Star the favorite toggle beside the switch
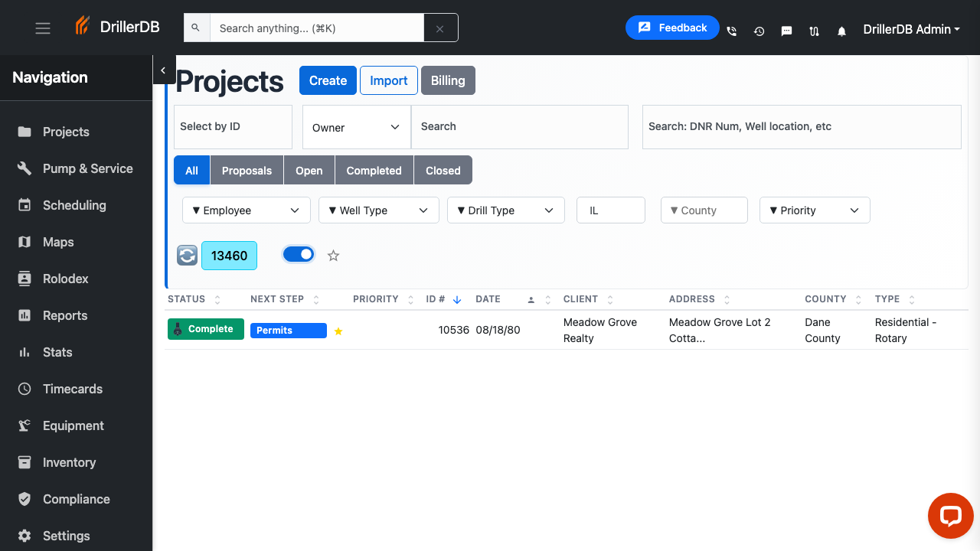The height and width of the screenshot is (551, 980). (x=333, y=255)
